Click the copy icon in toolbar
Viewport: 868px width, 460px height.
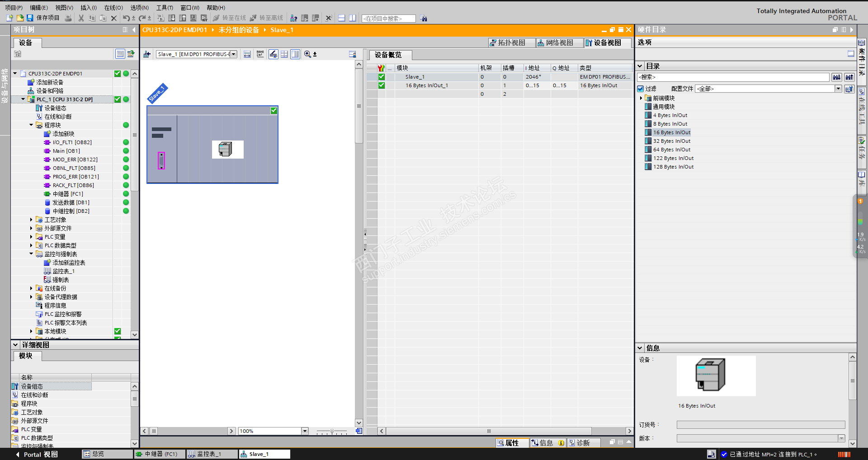[92, 18]
